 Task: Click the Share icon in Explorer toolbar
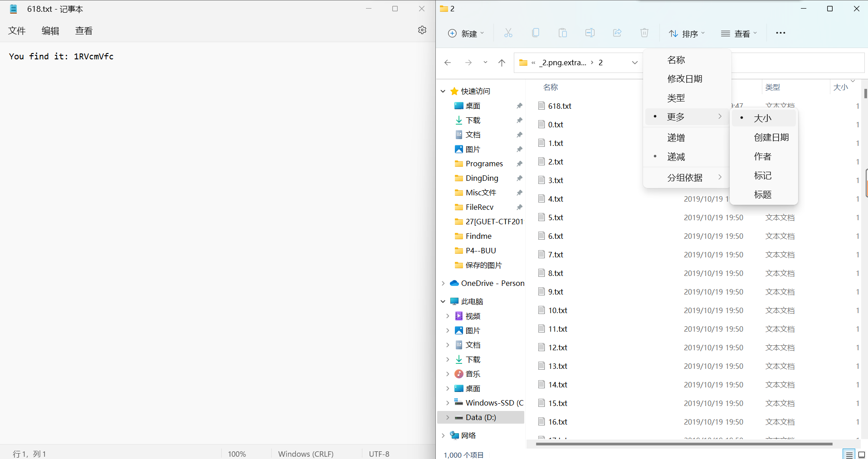[617, 33]
